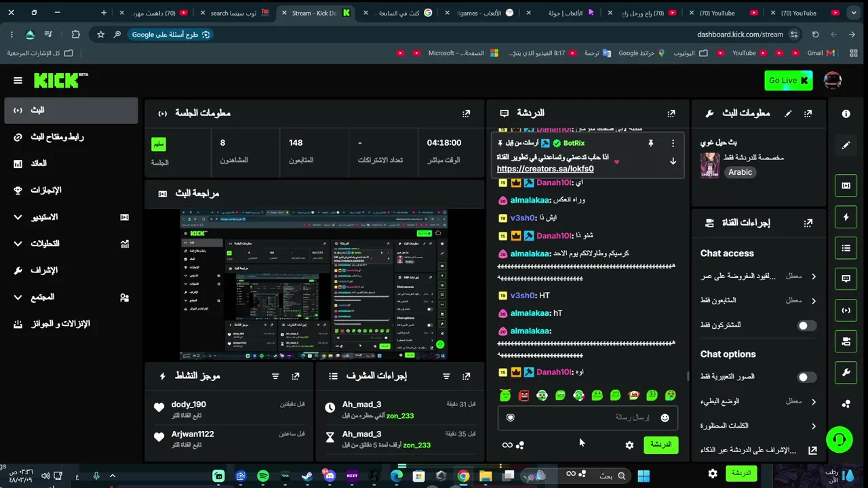
Task: Pop out the موجز النشاط panel
Action: [x=295, y=376]
